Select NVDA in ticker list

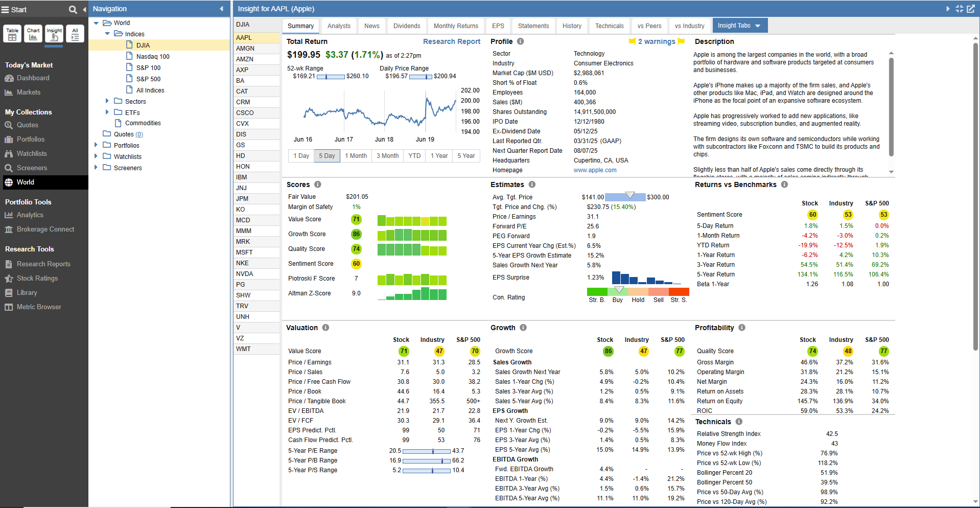[x=256, y=274]
